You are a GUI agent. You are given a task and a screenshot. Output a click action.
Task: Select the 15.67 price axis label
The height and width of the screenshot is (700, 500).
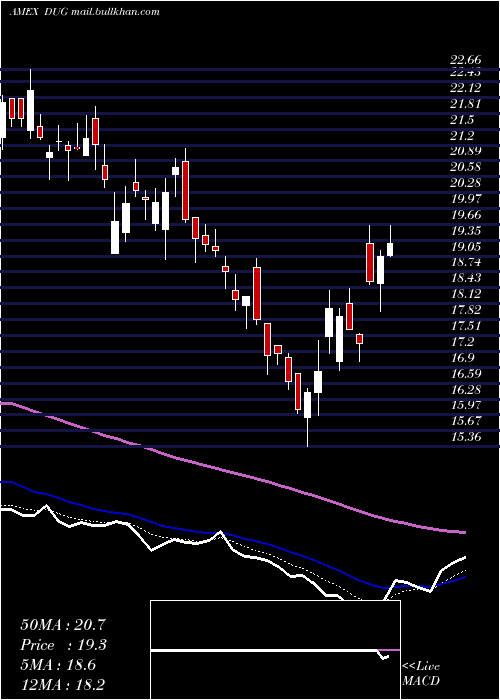465,421
